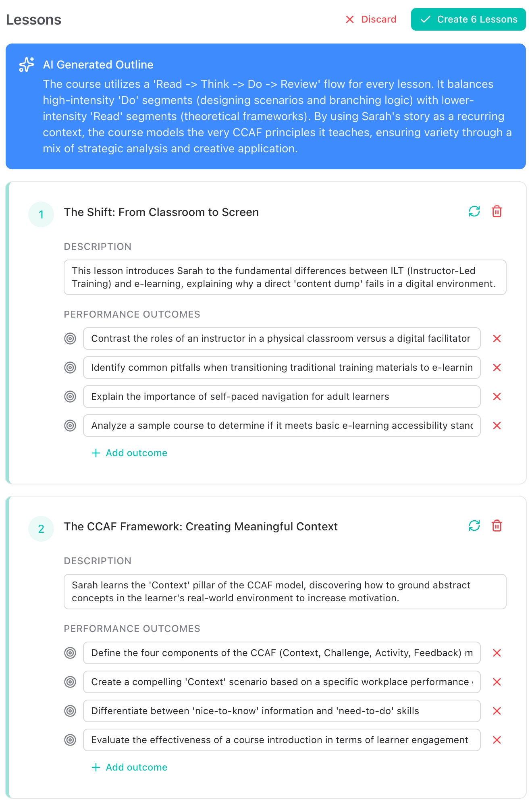Click the target icon beside 'Explain the importance' outcome
This screenshot has height=802, width=532.
click(70, 397)
